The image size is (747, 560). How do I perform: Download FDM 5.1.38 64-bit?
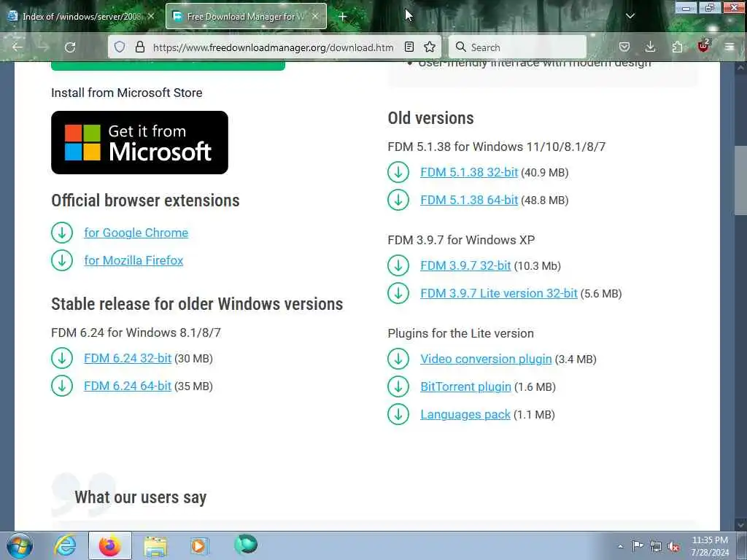pos(469,200)
